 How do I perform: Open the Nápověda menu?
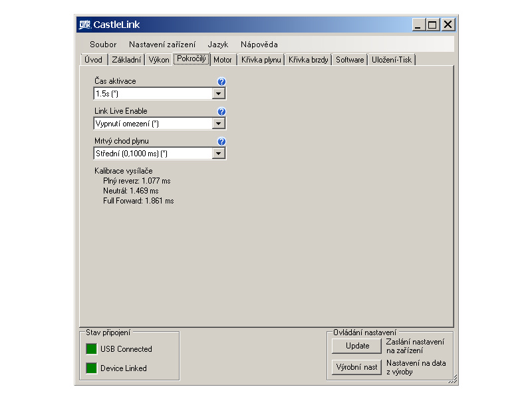tap(259, 45)
